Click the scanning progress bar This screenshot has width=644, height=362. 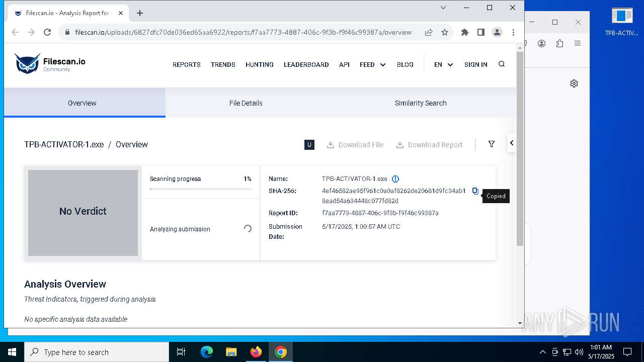(x=201, y=189)
